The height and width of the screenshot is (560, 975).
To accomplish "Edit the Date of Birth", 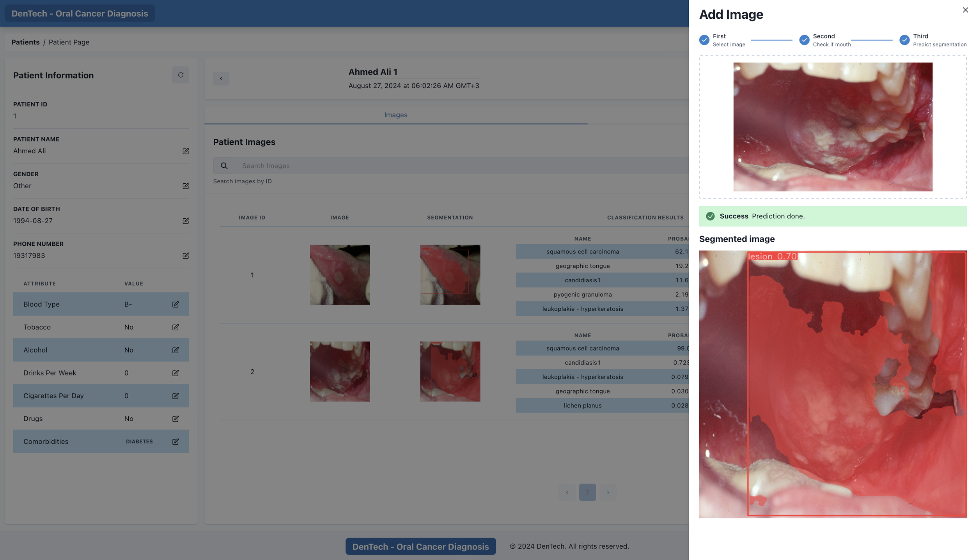I will pos(186,221).
